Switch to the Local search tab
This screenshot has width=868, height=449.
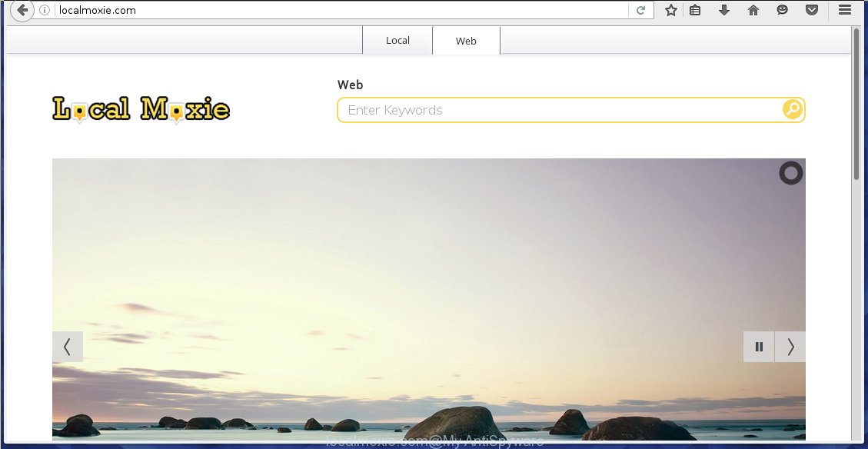click(397, 41)
